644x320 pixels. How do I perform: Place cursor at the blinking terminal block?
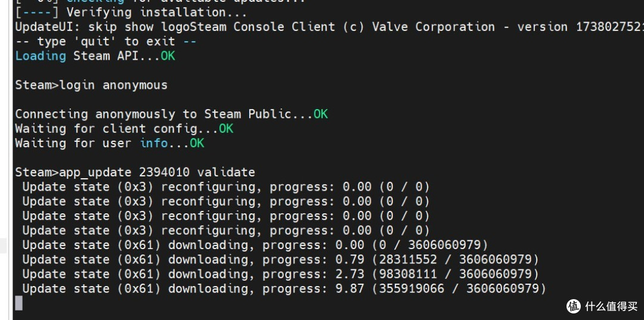pos(19,303)
